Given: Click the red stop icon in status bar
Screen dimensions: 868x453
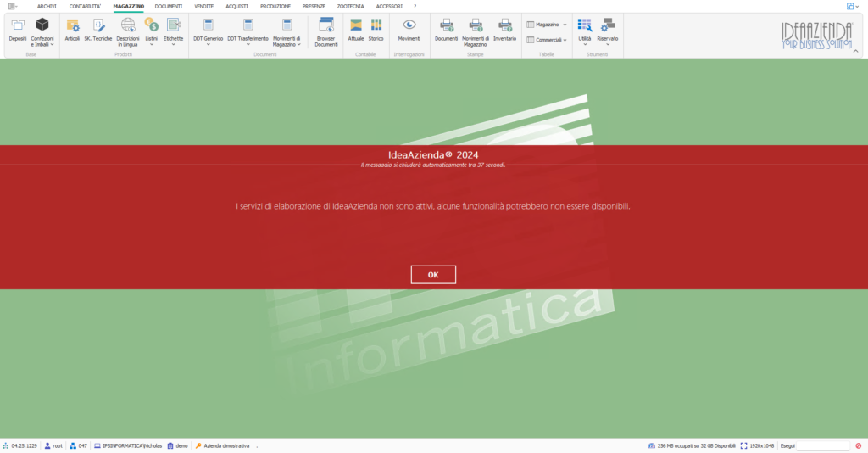Looking at the screenshot, I should point(859,446).
